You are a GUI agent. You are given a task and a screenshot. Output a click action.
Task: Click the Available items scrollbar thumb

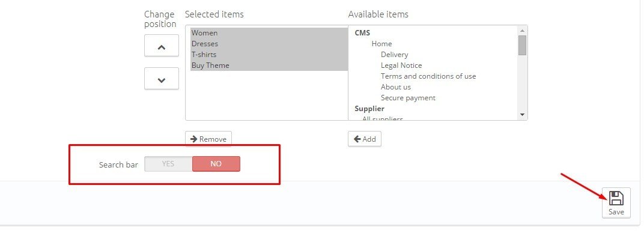click(522, 45)
